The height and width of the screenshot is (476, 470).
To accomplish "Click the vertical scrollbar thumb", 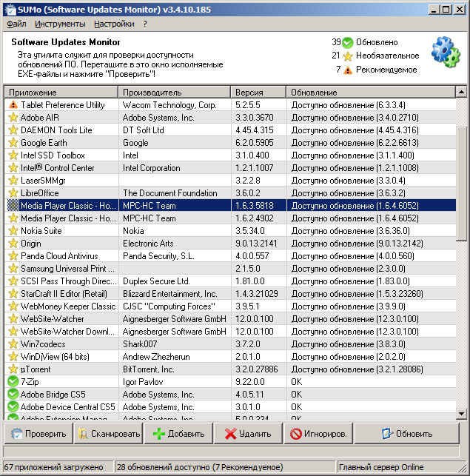I will [x=462, y=182].
